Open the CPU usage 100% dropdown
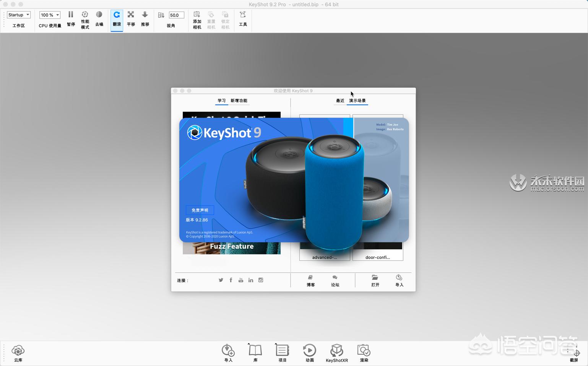Viewport: 588px width, 366px height. click(50, 15)
